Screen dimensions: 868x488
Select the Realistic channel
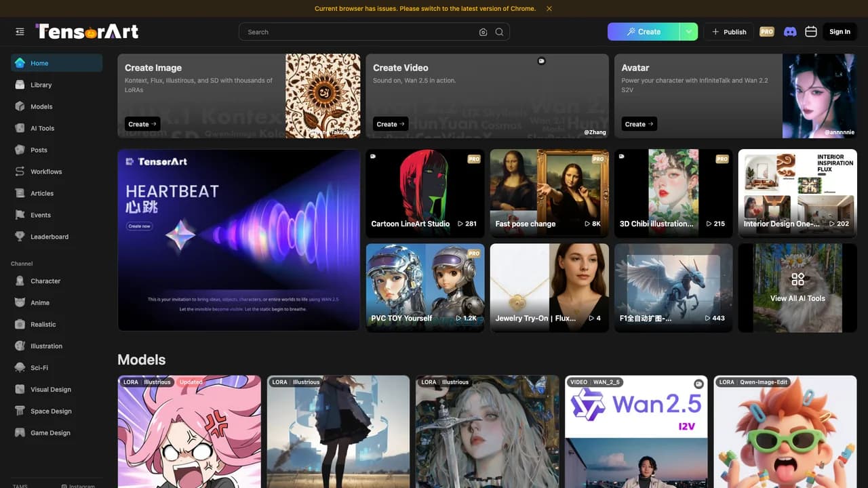tap(56, 324)
